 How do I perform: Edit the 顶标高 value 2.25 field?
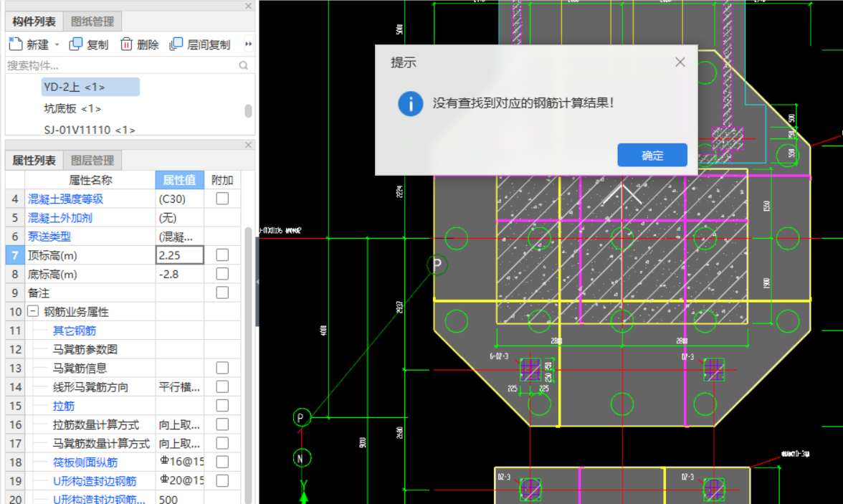pos(179,255)
